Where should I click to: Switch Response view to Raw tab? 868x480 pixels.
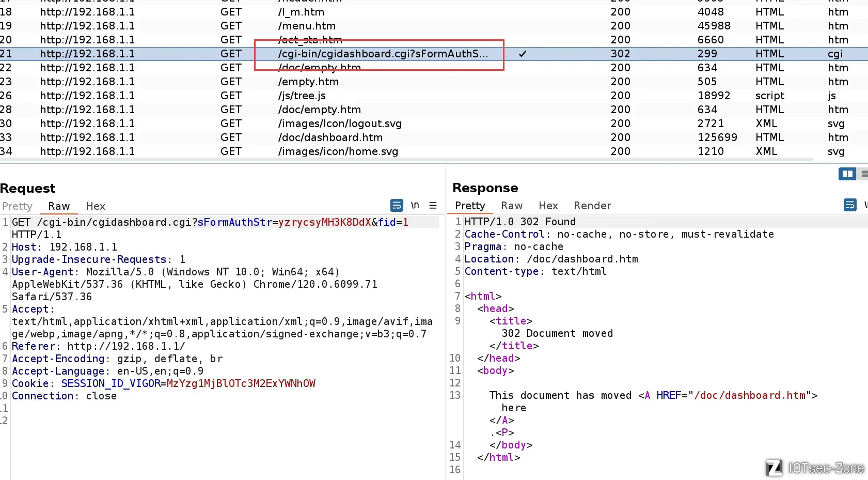tap(511, 206)
